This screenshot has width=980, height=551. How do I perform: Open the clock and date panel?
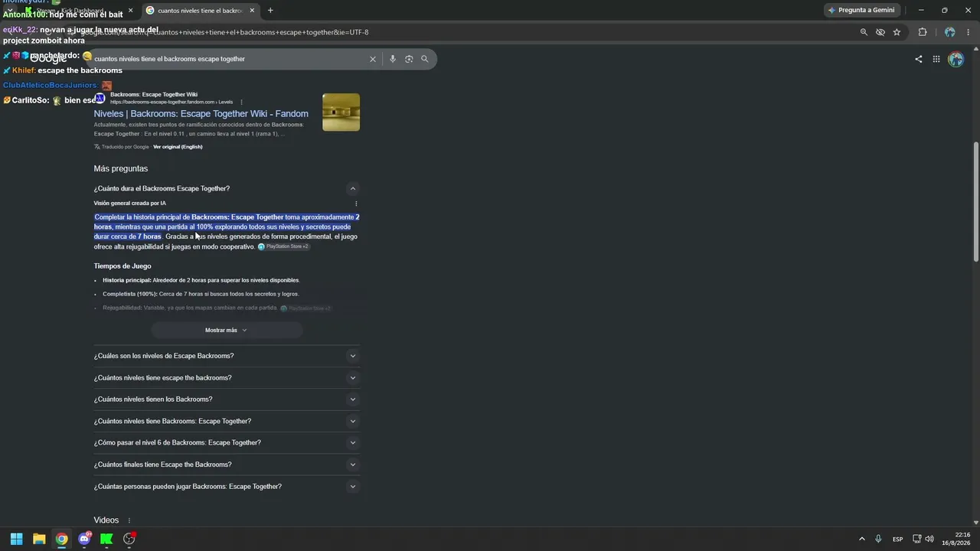pyautogui.click(x=956, y=539)
